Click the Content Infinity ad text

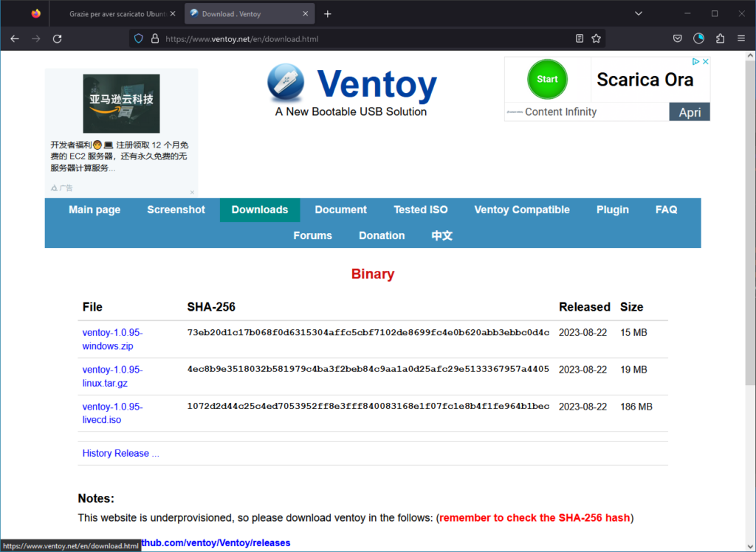pyautogui.click(x=561, y=112)
